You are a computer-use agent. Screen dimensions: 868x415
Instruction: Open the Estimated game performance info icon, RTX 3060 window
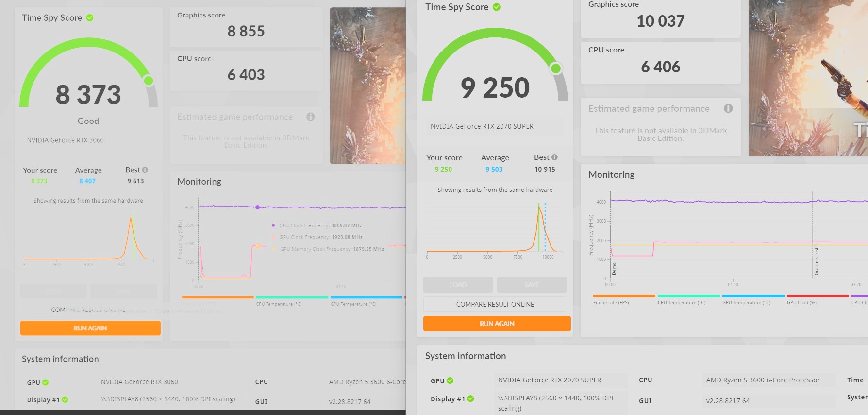point(311,117)
